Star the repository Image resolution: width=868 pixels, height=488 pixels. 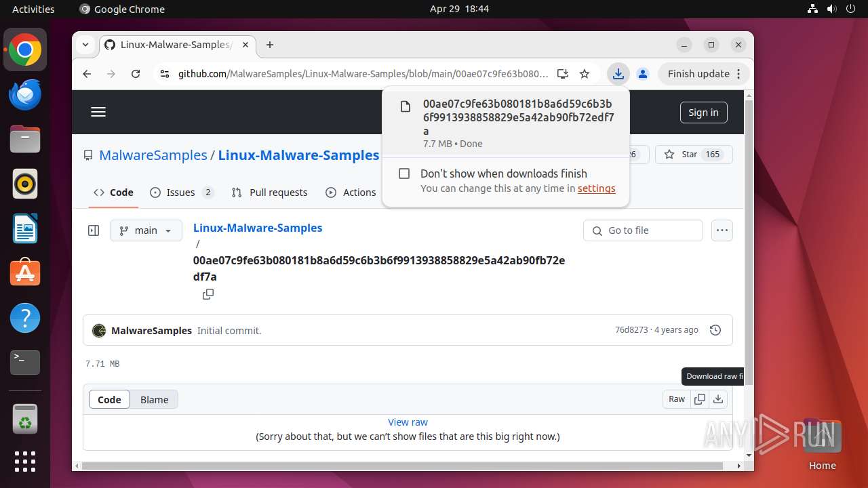pyautogui.click(x=694, y=155)
